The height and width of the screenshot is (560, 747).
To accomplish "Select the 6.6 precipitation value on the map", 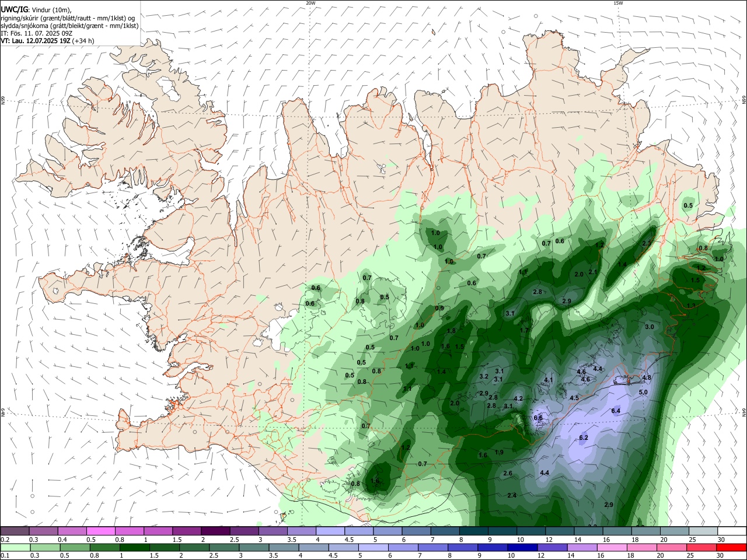I will click(539, 418).
